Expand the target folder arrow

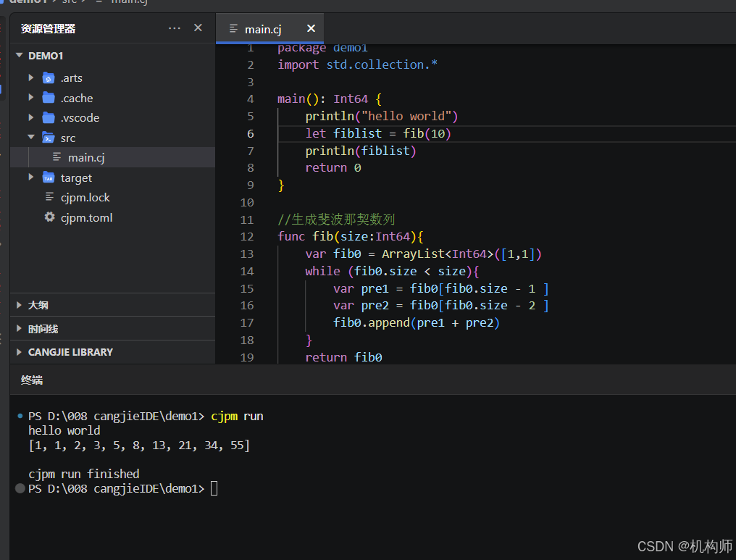31,177
